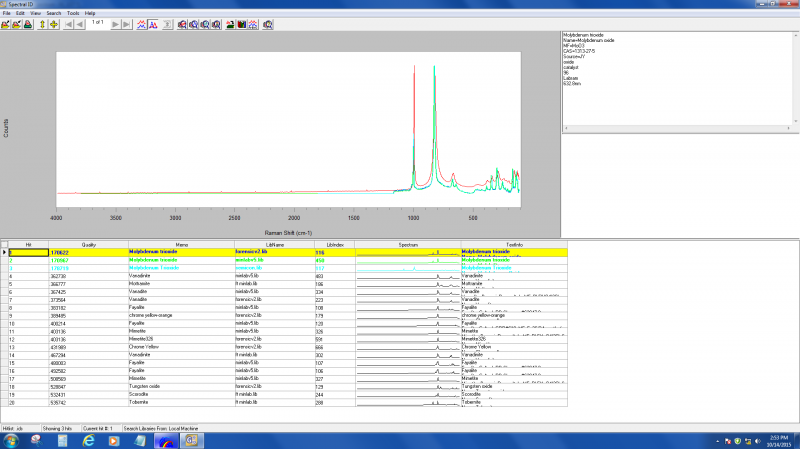Click the four-way expand yellow arrows icon

(54, 23)
